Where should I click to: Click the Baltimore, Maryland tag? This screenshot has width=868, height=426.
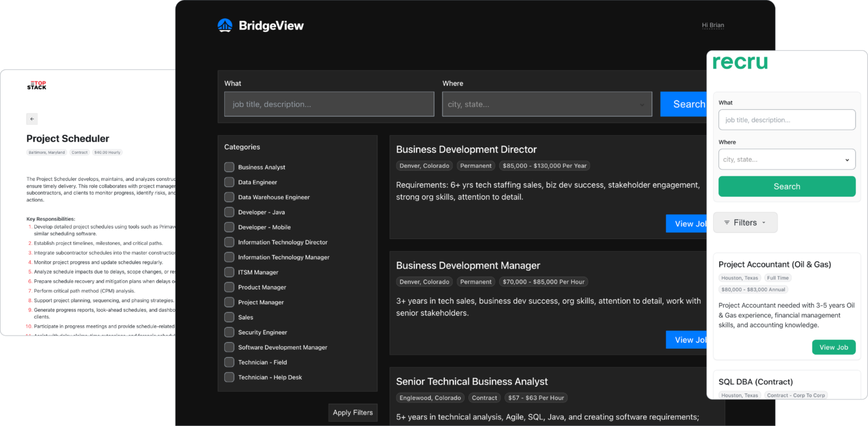(46, 153)
